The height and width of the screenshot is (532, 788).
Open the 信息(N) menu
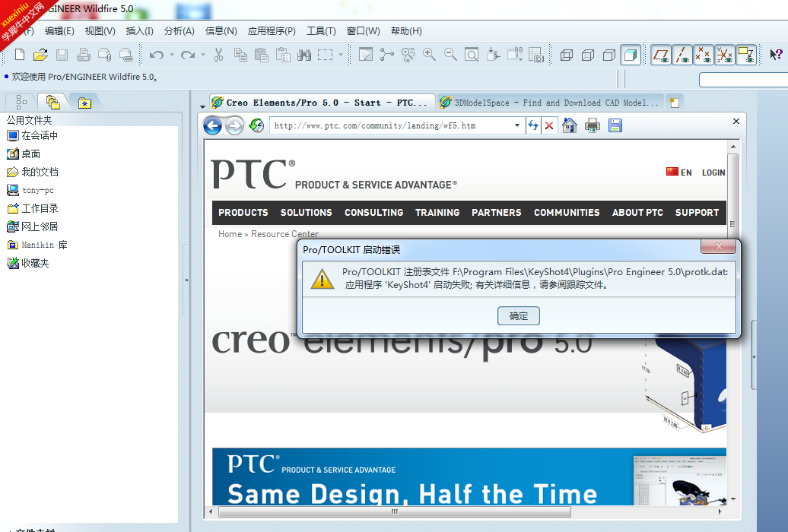pyautogui.click(x=221, y=31)
